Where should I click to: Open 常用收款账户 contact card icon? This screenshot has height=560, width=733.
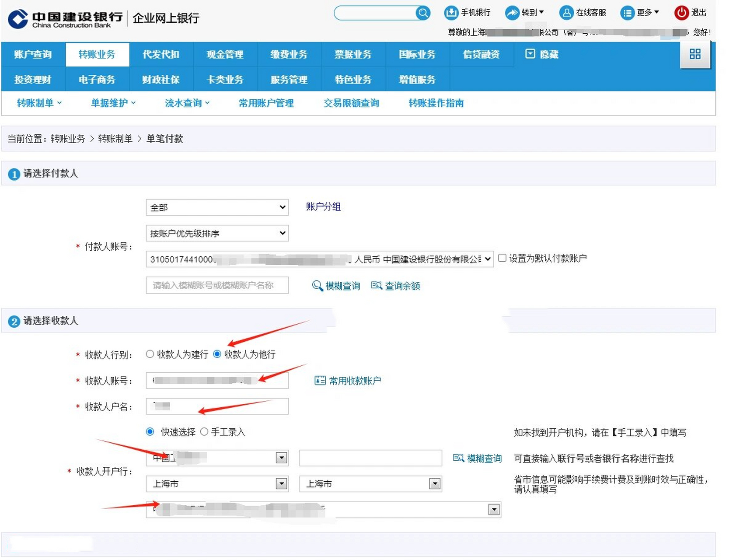pos(320,381)
